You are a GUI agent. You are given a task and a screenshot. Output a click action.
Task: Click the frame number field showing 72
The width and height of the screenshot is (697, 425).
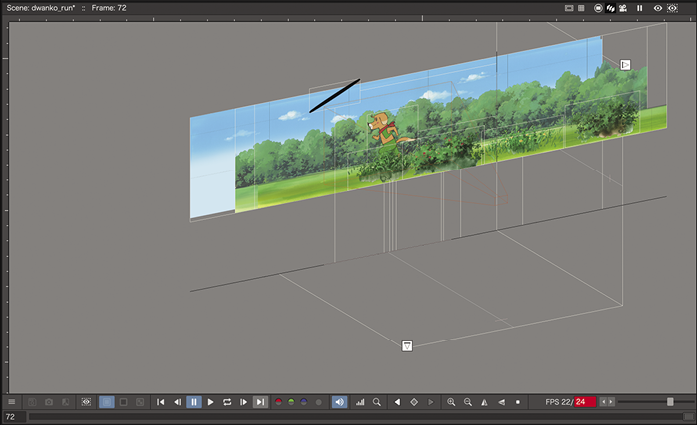tap(14, 417)
